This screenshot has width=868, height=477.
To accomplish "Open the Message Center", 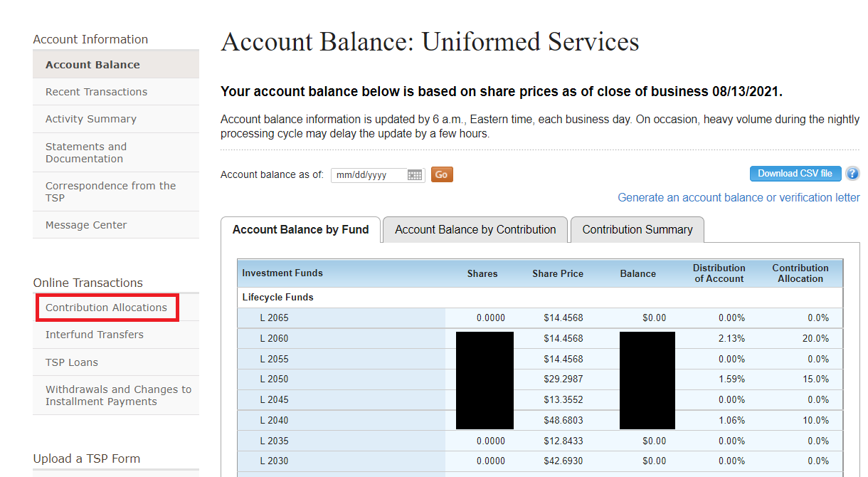I will (x=85, y=224).
